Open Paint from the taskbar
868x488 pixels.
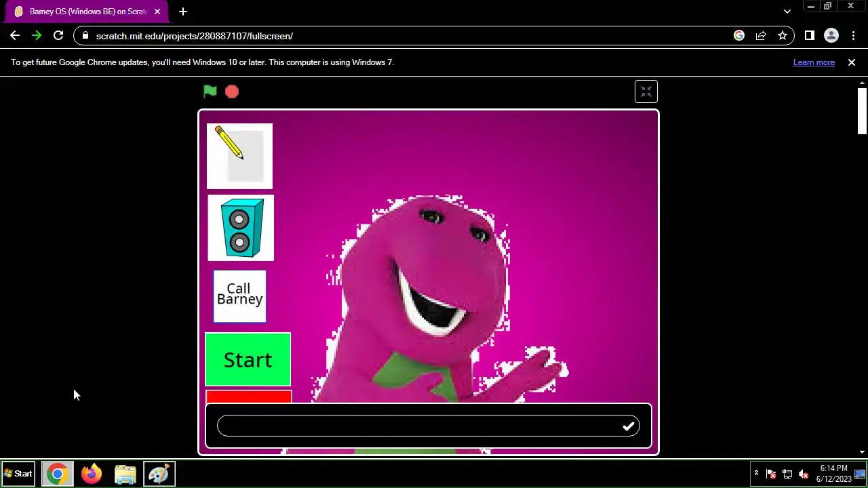point(159,474)
